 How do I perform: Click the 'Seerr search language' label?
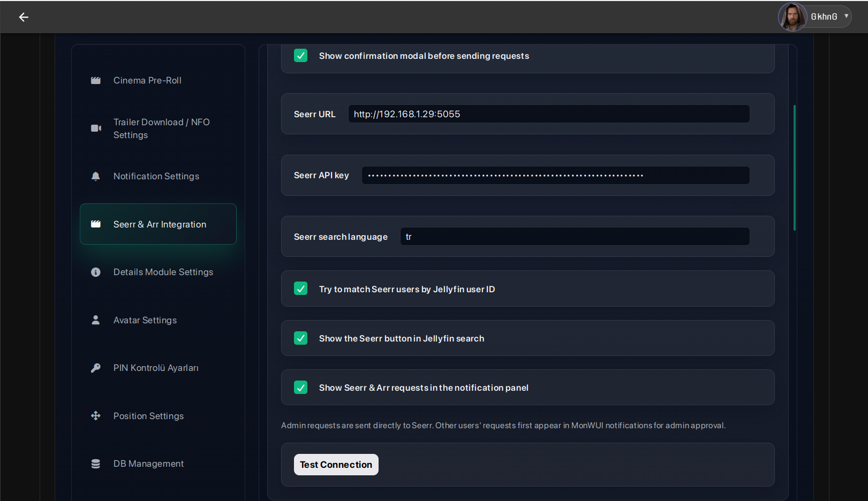341,237
